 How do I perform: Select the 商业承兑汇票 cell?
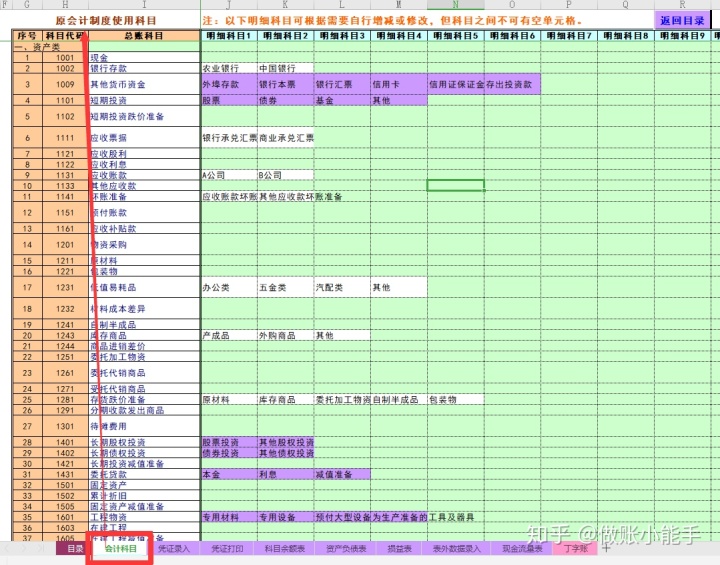point(286,137)
